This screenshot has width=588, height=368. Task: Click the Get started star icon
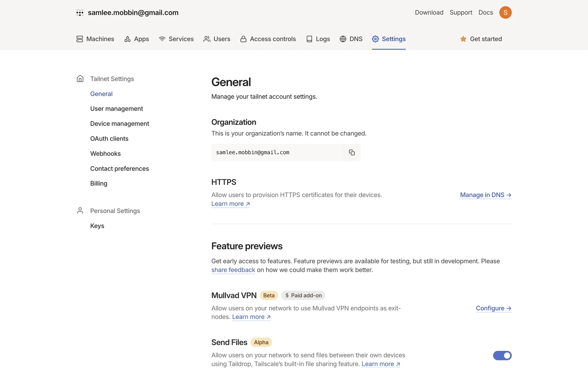[x=463, y=39]
